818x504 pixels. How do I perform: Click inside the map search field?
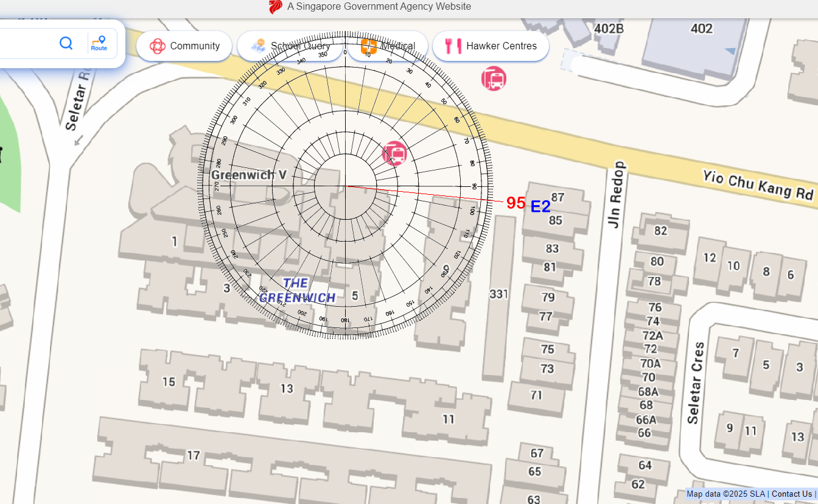(24, 43)
